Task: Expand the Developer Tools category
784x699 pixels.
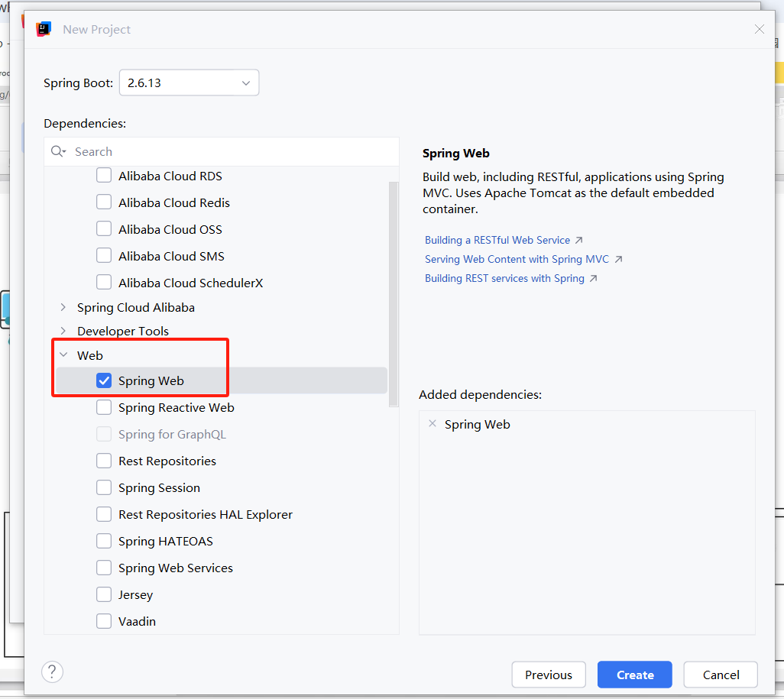Action: coord(63,331)
